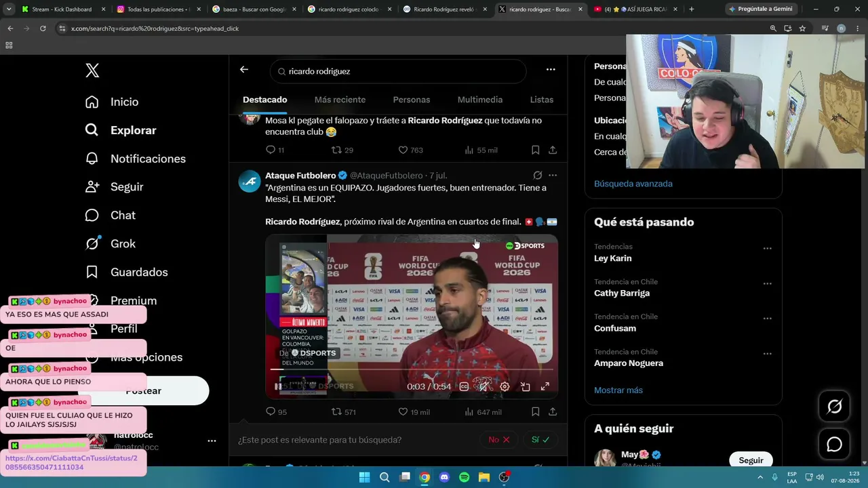
Task: Open video settings gear
Action: pos(505,386)
